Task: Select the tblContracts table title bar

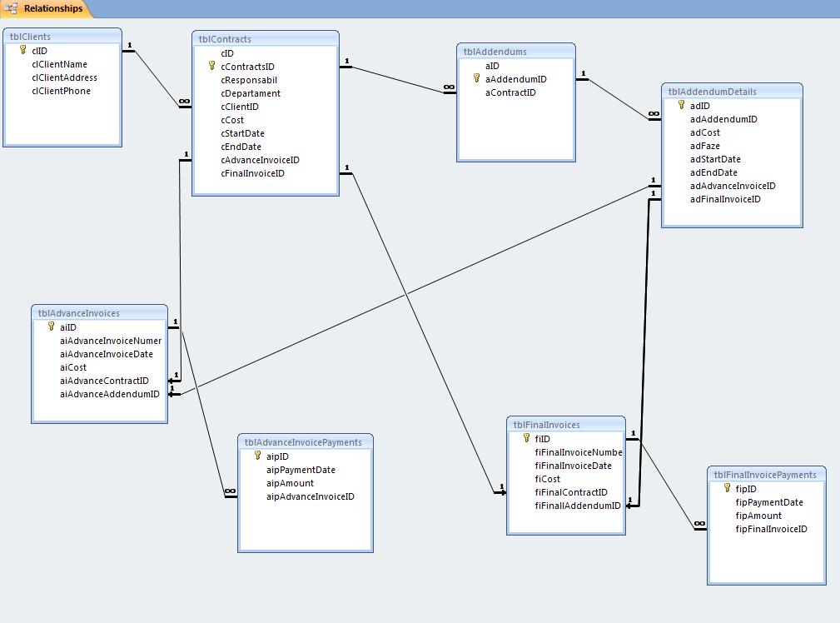Action: (x=266, y=39)
